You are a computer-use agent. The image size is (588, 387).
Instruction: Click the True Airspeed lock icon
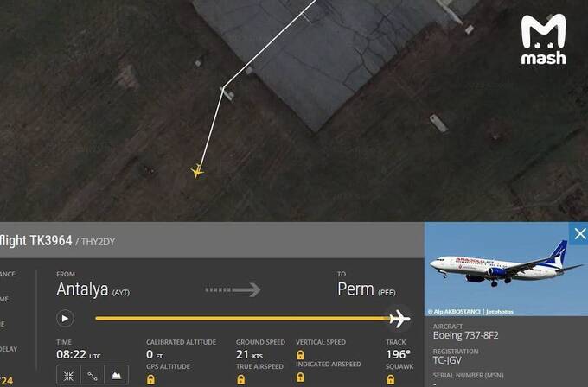point(241,379)
